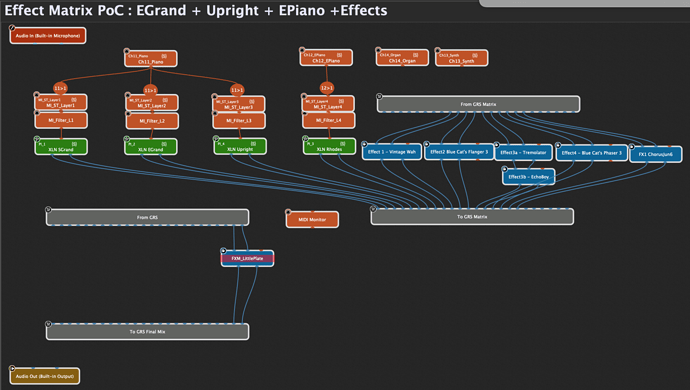Click the corner icon on the Audio In block
Image resolution: width=690 pixels, height=390 pixels.
[12, 28]
